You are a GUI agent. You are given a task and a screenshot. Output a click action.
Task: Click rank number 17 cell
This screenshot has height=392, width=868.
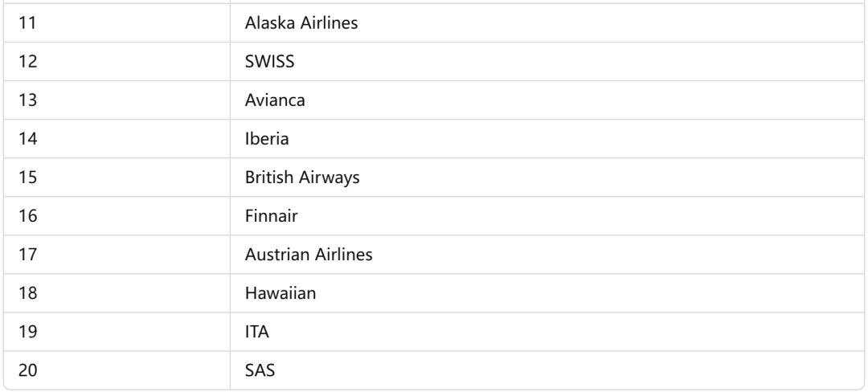click(117, 255)
